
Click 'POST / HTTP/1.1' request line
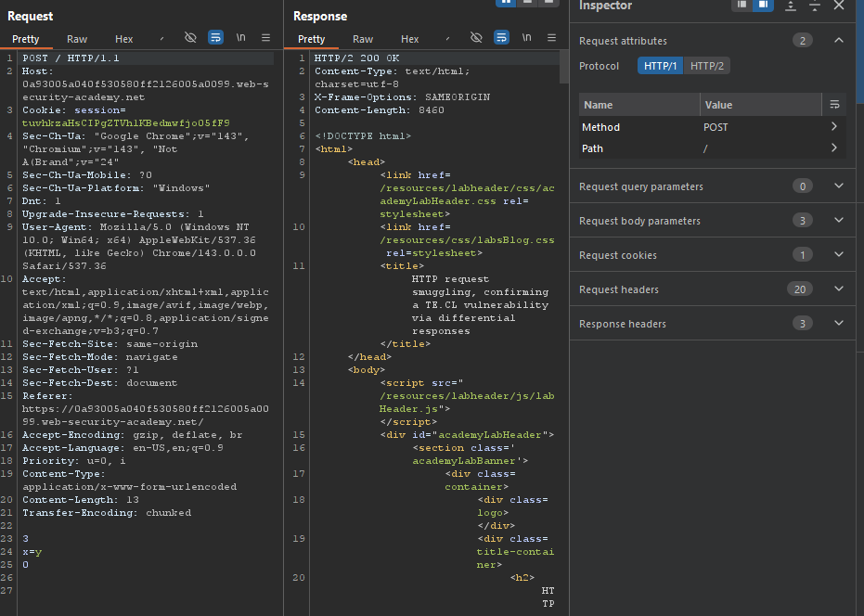(x=71, y=58)
